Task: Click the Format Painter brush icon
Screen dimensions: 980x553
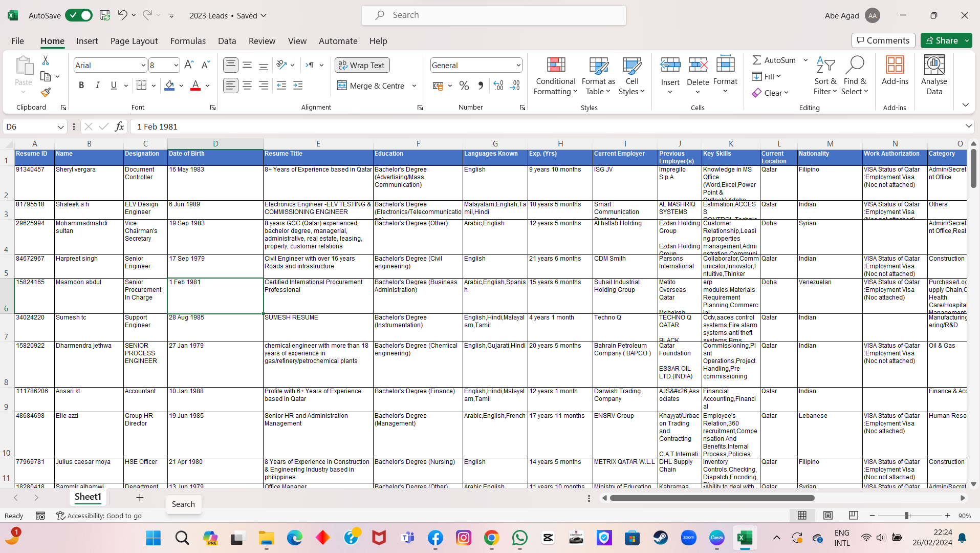Action: (x=46, y=92)
